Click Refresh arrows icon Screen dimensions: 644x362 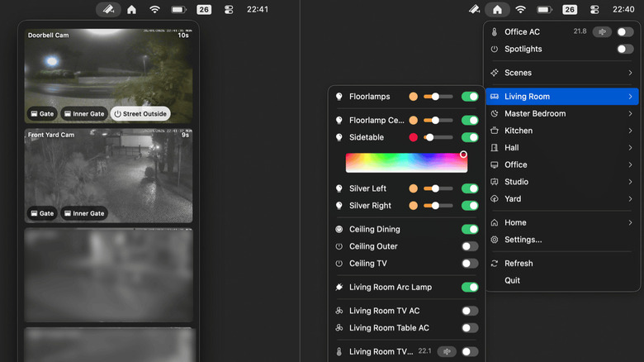coord(495,264)
